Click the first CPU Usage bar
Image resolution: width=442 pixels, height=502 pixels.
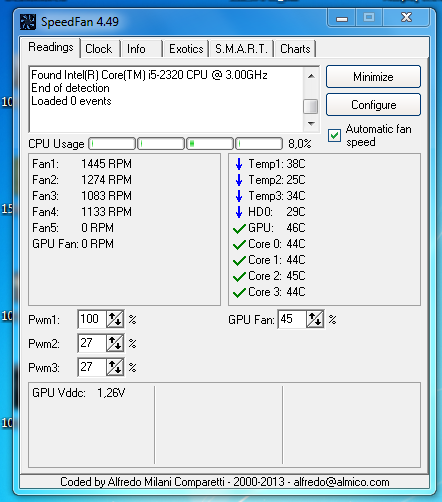coord(112,144)
